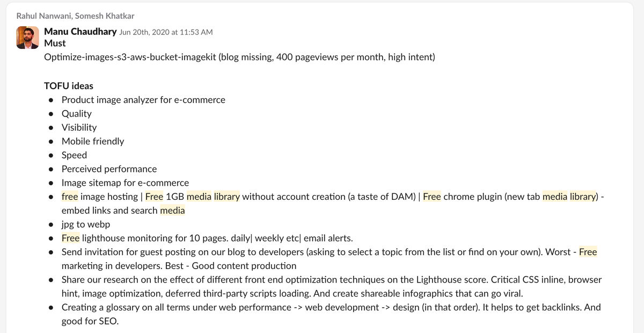Viewport: 644px width, 333px height.
Task: Click the "Visibility" bullet item
Action: [79, 127]
